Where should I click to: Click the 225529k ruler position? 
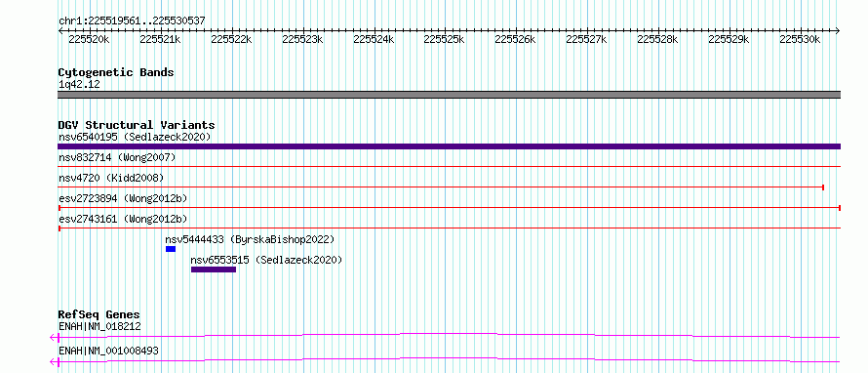(730, 40)
